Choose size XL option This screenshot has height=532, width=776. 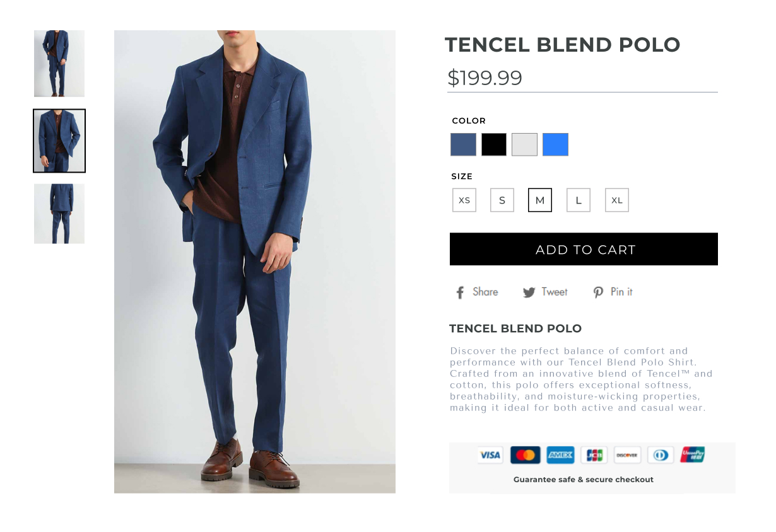point(617,200)
